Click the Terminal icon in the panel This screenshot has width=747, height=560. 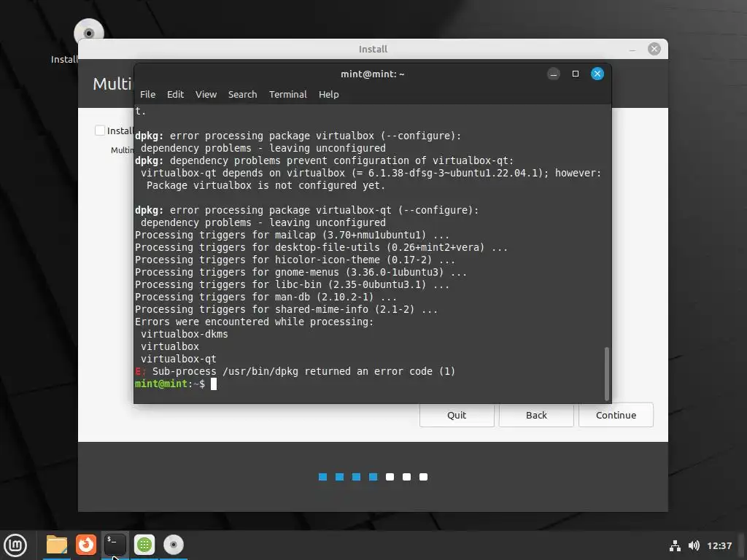pyautogui.click(x=115, y=544)
